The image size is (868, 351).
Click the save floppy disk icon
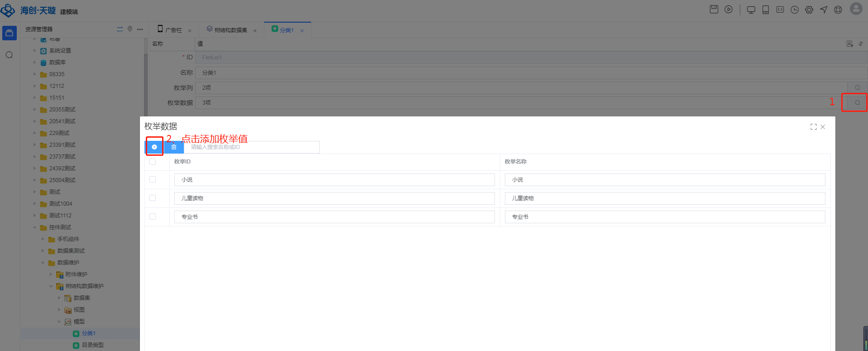pyautogui.click(x=714, y=10)
